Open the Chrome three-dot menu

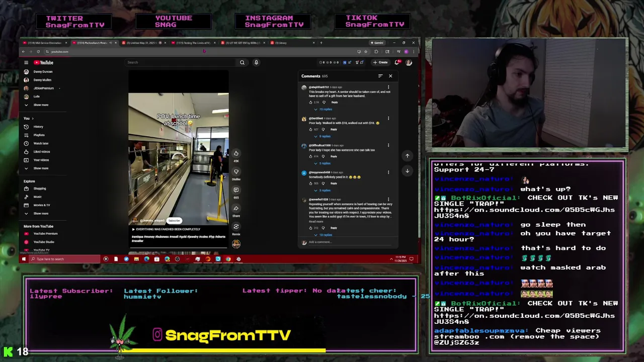(x=414, y=51)
